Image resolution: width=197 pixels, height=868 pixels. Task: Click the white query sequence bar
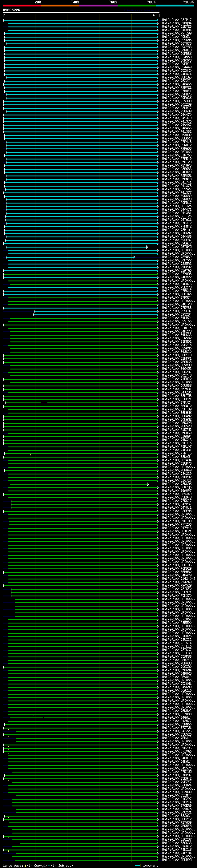(81, 13)
